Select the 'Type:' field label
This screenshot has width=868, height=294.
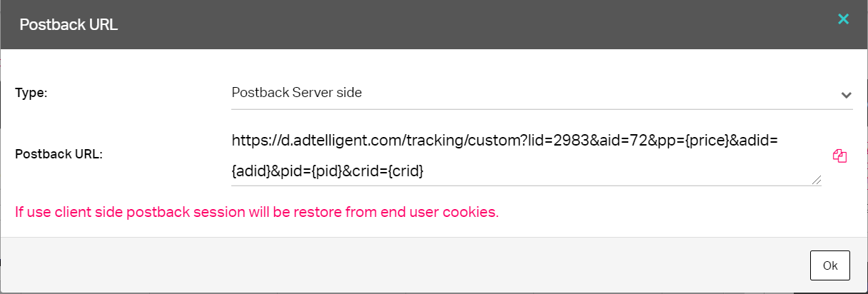[31, 93]
